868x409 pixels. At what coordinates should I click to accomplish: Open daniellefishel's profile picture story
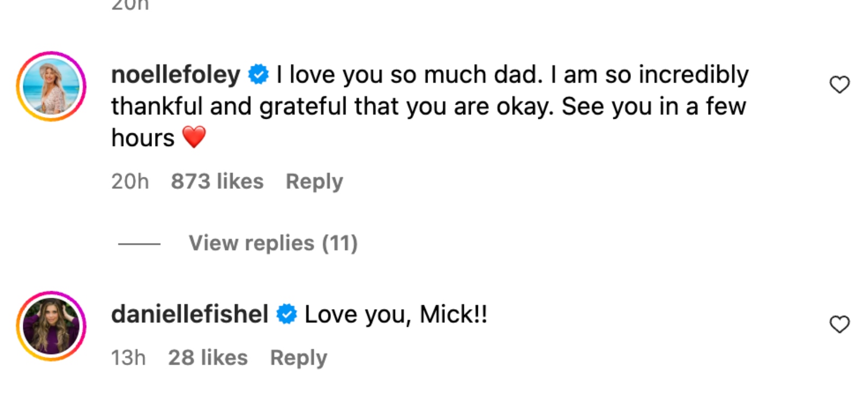[x=52, y=326]
